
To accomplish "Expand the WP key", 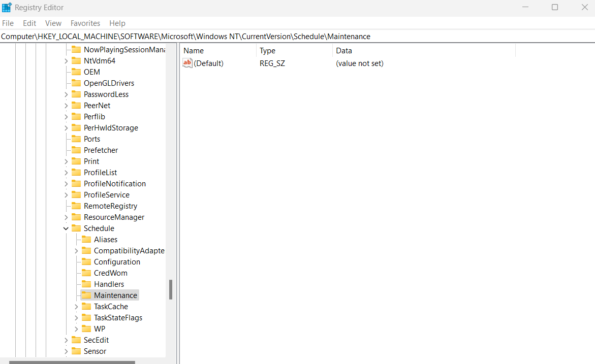I will click(76, 329).
